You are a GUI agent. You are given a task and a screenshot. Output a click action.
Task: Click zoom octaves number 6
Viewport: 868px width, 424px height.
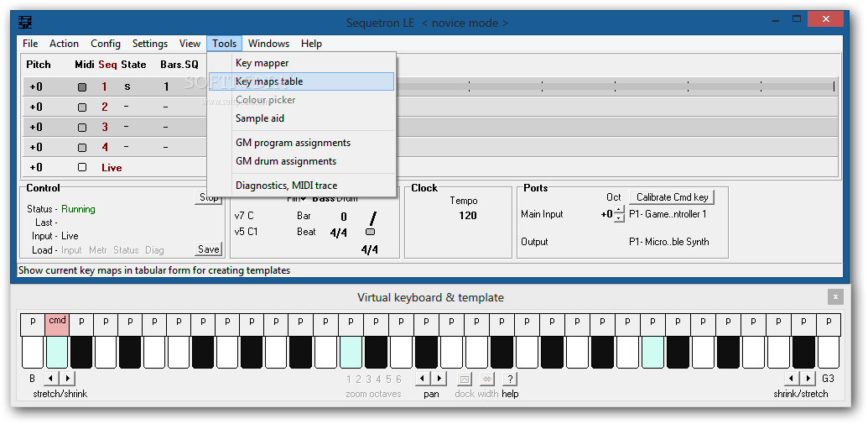click(398, 380)
